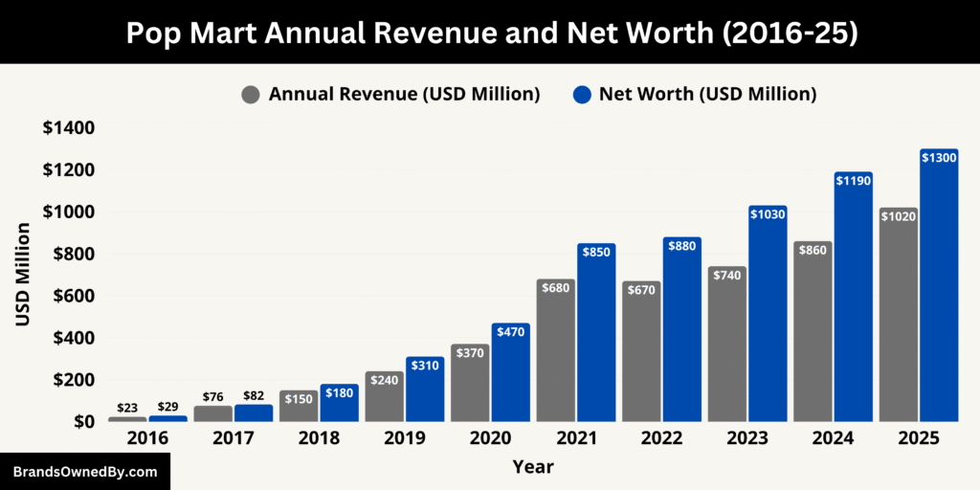Click the $860 revenue bar label
Screen dimensions: 980x490
813,251
